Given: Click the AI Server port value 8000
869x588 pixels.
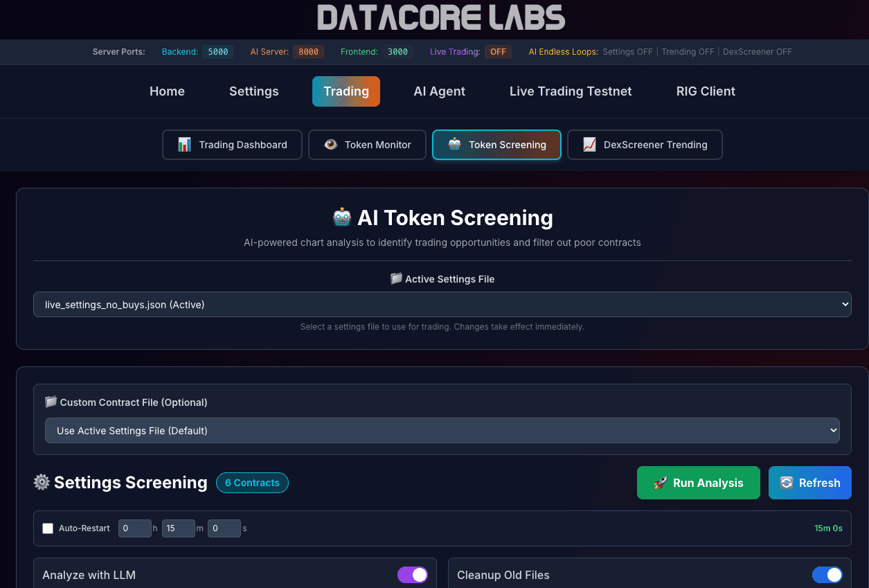Looking at the screenshot, I should 308,51.
